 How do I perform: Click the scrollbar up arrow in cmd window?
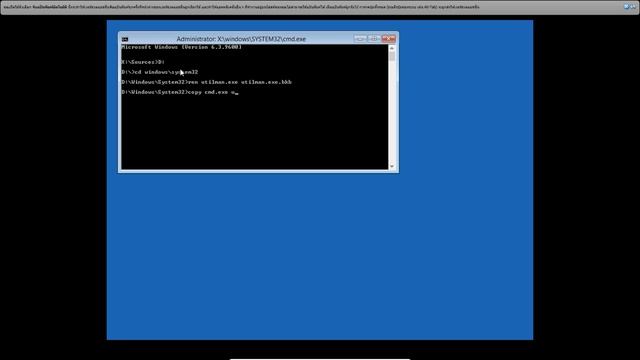pyautogui.click(x=392, y=48)
